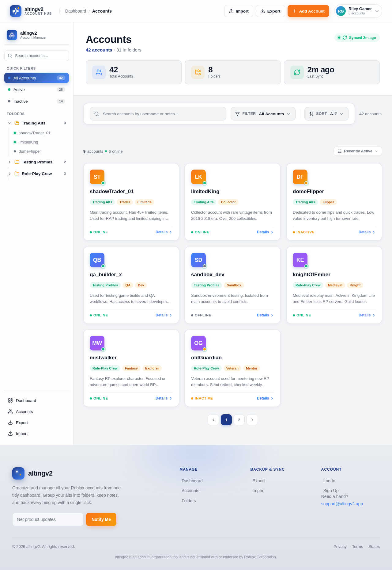Open Details for shadowTrader_01

click(164, 232)
